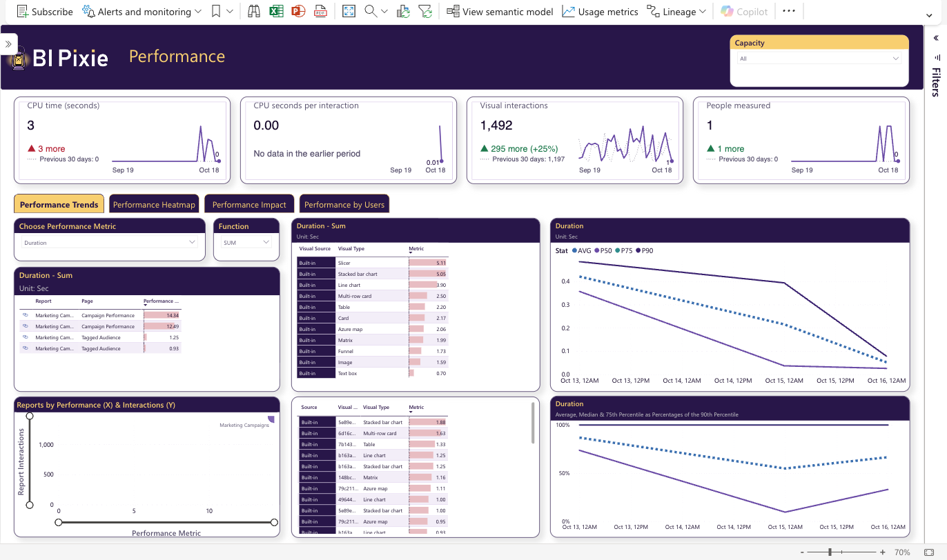Open the Filters pane label
Viewport: 947px width, 560px height.
pos(936,82)
